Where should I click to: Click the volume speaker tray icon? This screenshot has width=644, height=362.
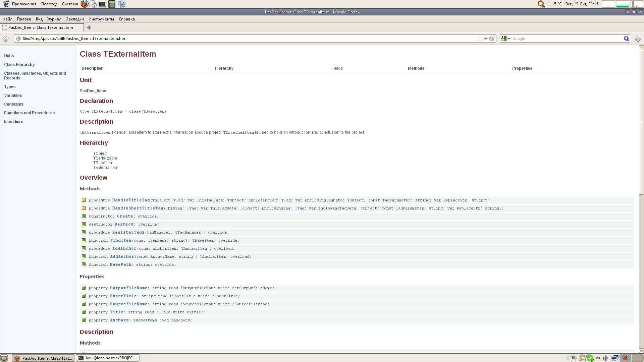tap(605, 358)
